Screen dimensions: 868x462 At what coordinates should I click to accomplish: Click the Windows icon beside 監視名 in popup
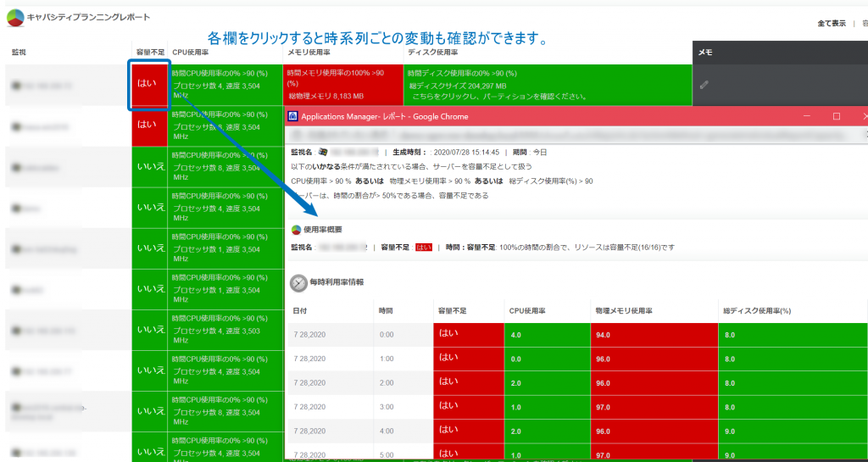(321, 152)
